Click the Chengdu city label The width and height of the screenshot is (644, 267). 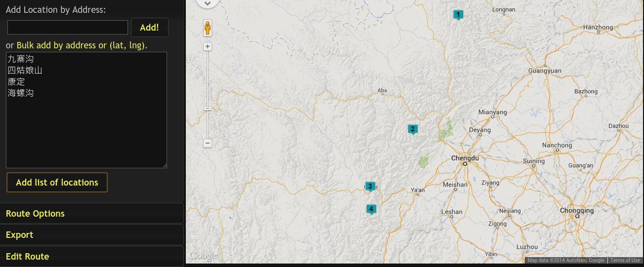pos(465,158)
